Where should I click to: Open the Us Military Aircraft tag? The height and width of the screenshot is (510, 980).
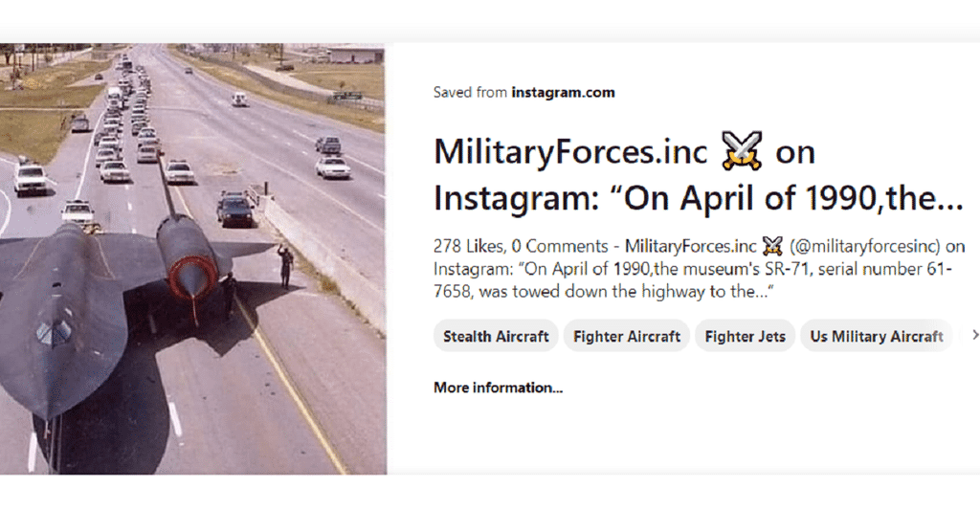[x=876, y=336]
